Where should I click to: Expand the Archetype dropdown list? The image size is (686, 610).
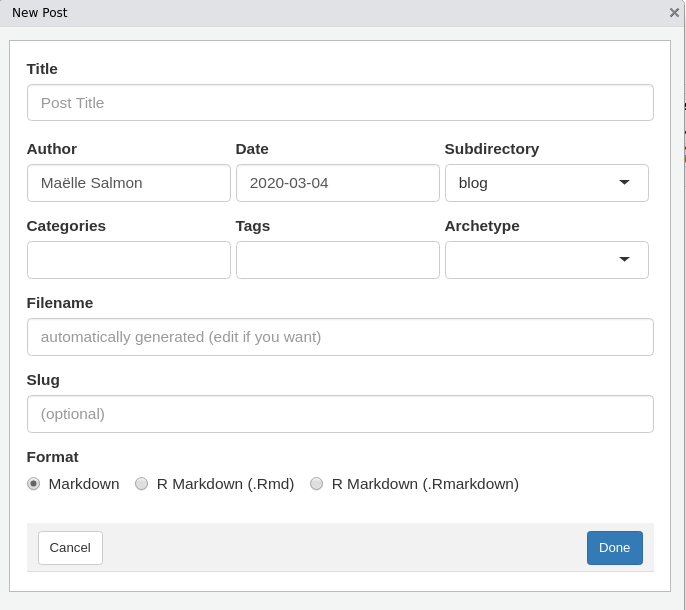pos(546,260)
